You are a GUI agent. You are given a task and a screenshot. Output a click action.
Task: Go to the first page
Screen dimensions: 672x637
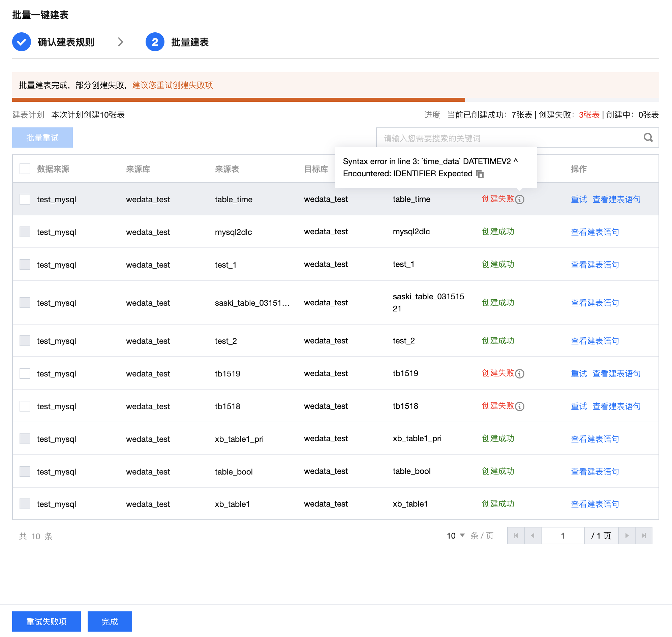[516, 536]
